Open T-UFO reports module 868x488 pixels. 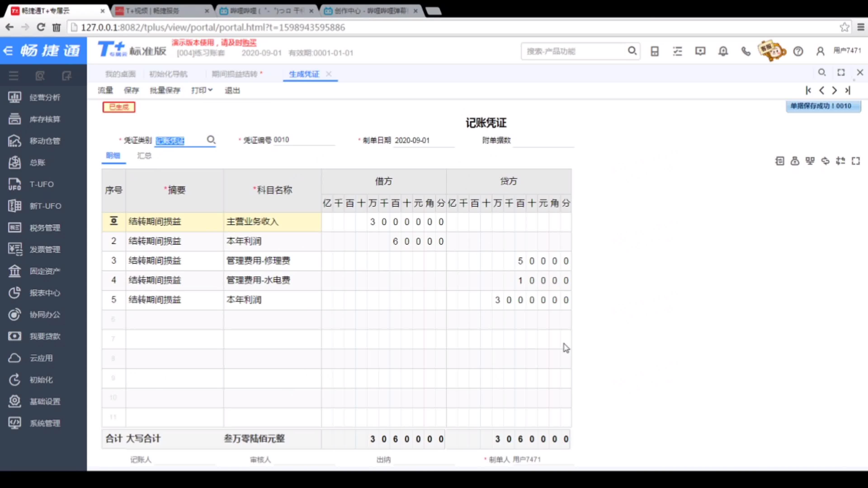[x=31, y=184]
